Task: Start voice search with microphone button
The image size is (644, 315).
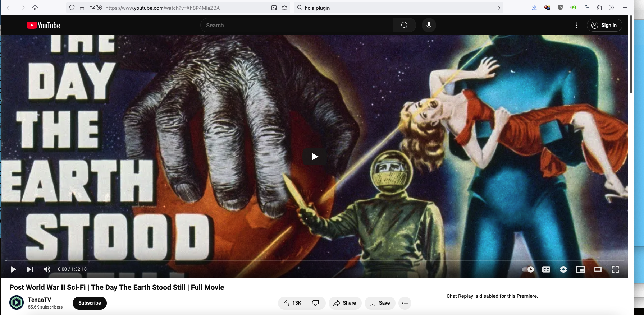Action: [429, 25]
